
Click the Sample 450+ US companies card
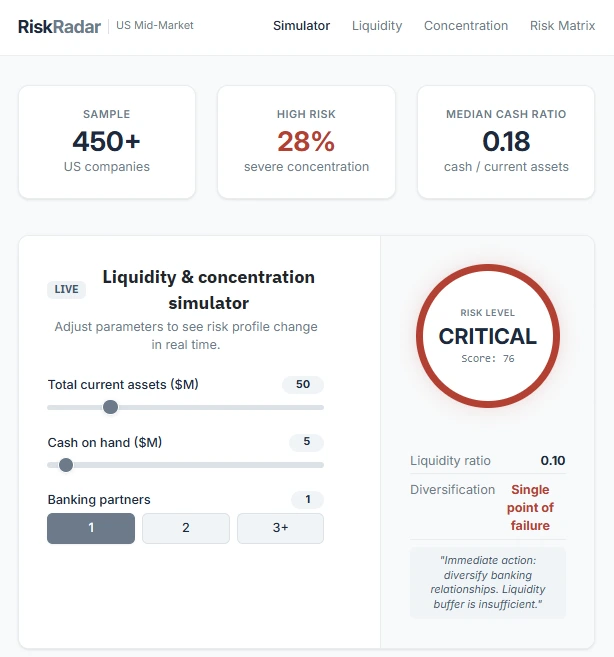click(x=107, y=142)
